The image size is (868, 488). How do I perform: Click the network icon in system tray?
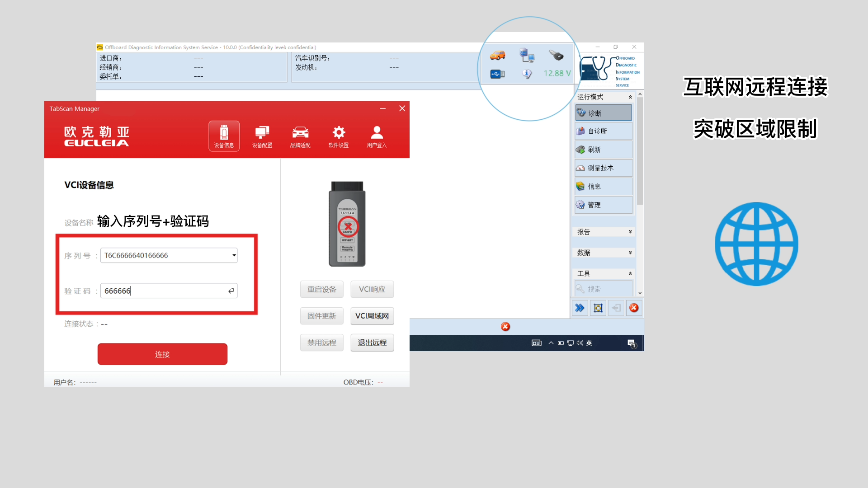[x=571, y=343]
